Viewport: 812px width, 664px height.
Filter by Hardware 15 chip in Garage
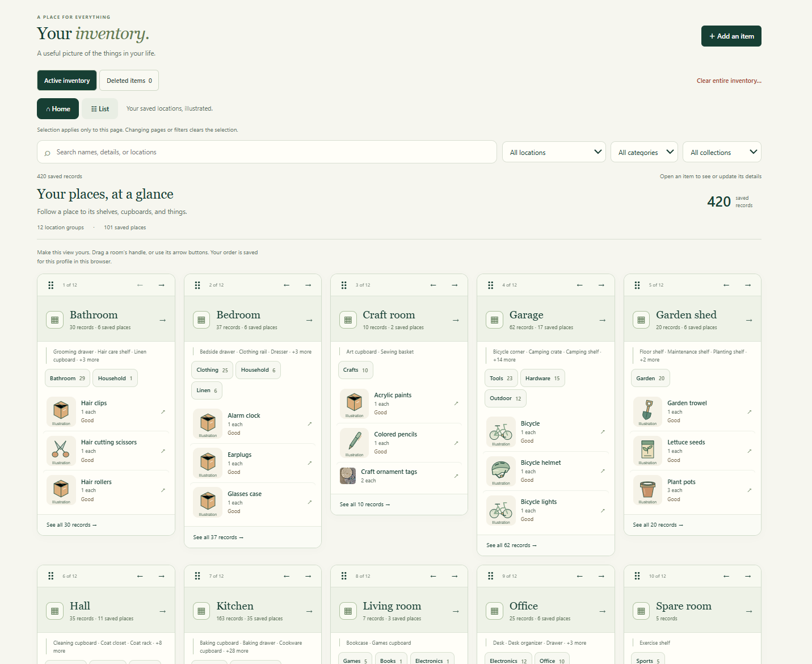pyautogui.click(x=542, y=379)
